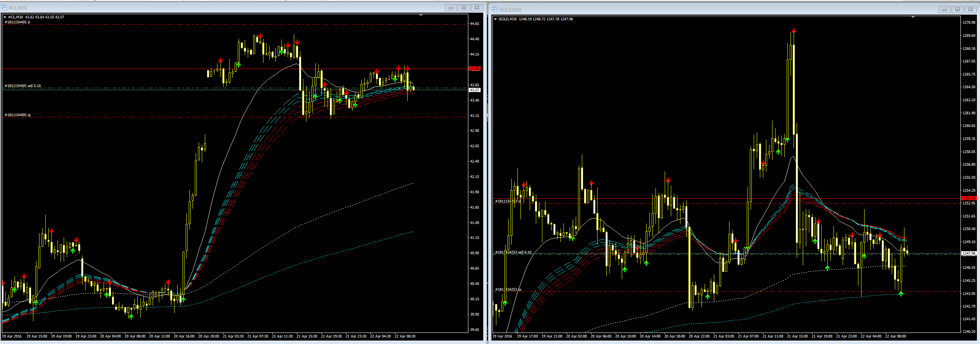Viewport: 980px width, 344px height.
Task: Minimize the GOLD,M30 chart window
Action: click(944, 10)
